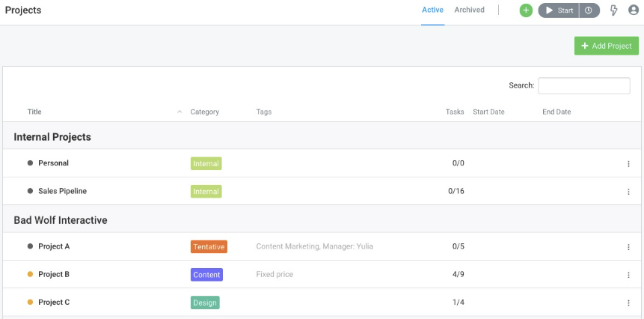The image size is (644, 319).
Task: Open the three-dot menu for Sales Pipeline
Action: [628, 192]
